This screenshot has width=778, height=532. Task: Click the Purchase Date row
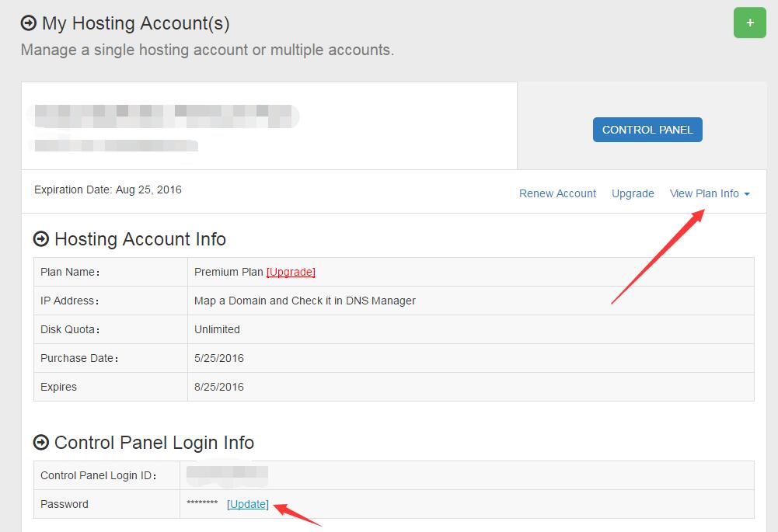pyautogui.click(x=218, y=358)
